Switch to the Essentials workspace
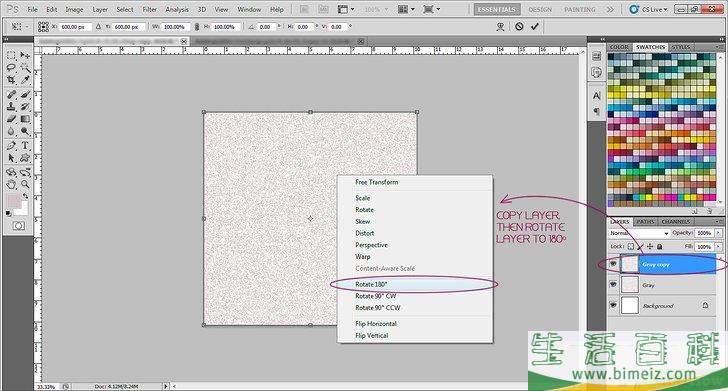The height and width of the screenshot is (391, 728). click(x=497, y=9)
